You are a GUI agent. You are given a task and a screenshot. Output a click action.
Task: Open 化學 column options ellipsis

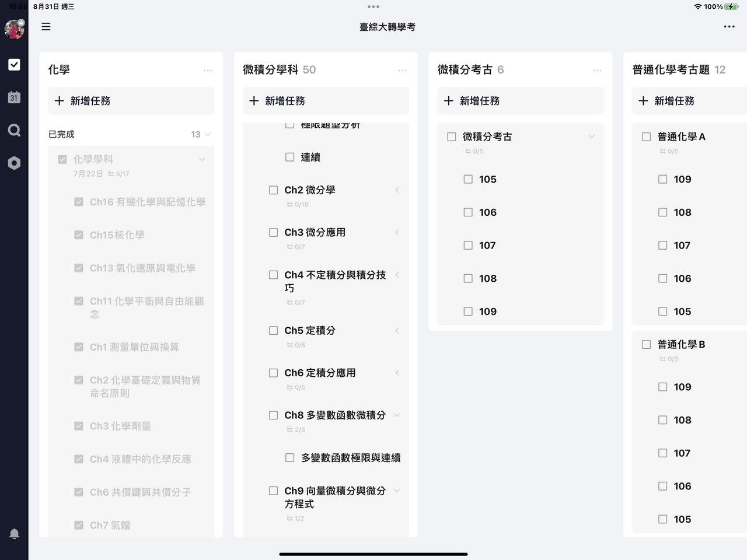(208, 70)
